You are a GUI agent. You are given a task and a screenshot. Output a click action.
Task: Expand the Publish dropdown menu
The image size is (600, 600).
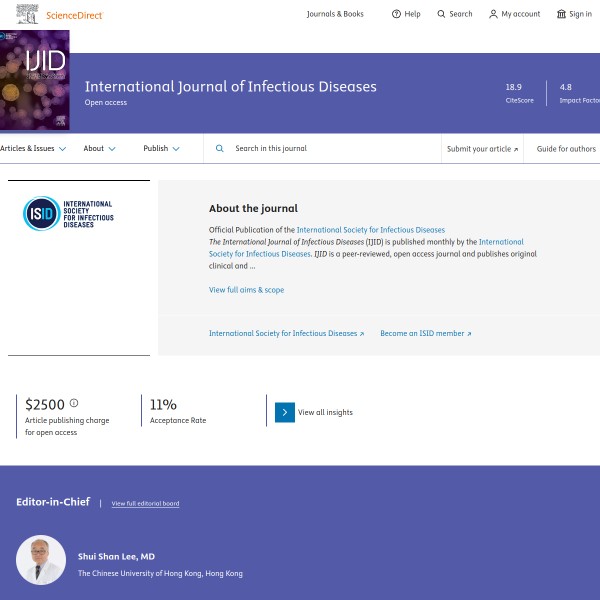161,148
